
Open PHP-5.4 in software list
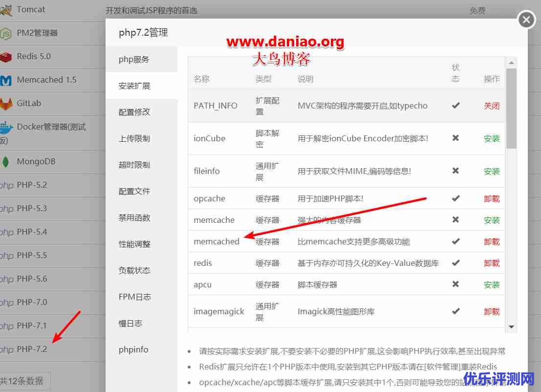click(32, 232)
